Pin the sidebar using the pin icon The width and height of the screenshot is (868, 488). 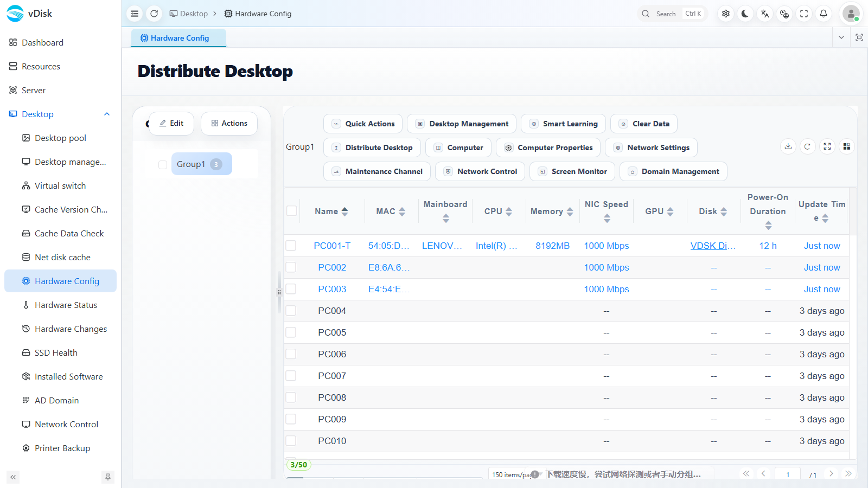point(108,477)
